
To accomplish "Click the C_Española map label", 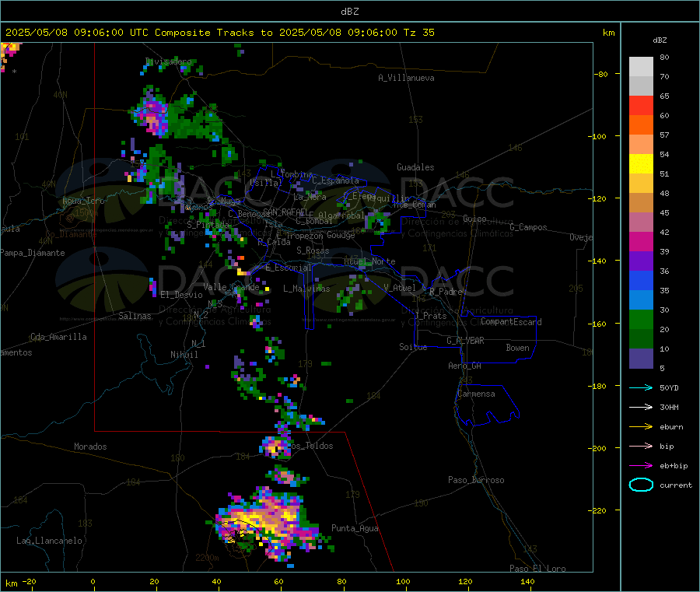I will [x=335, y=180].
